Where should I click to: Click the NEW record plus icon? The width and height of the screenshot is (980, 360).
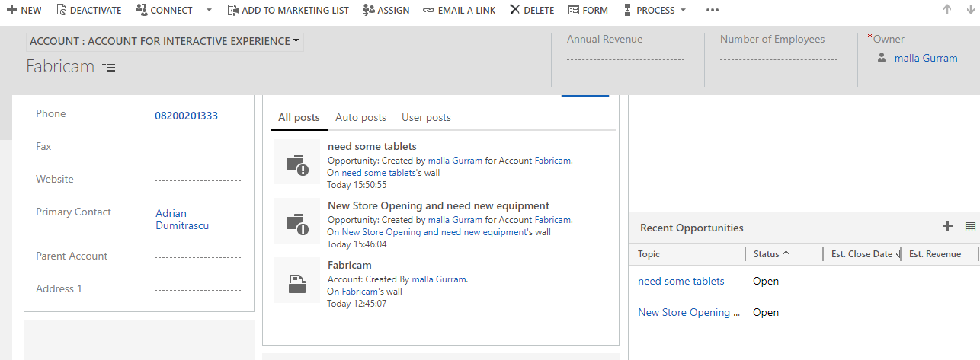pyautogui.click(x=11, y=10)
